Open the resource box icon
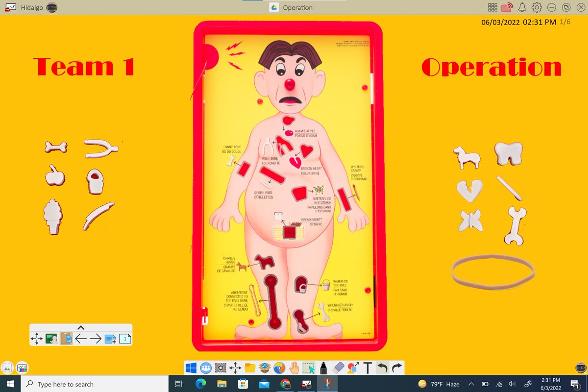588x392 pixels. coord(265,368)
